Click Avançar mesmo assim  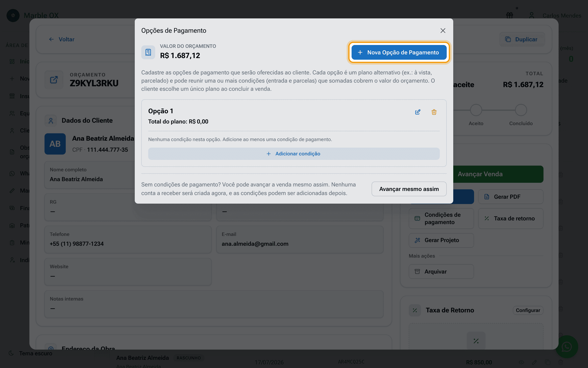(x=409, y=189)
